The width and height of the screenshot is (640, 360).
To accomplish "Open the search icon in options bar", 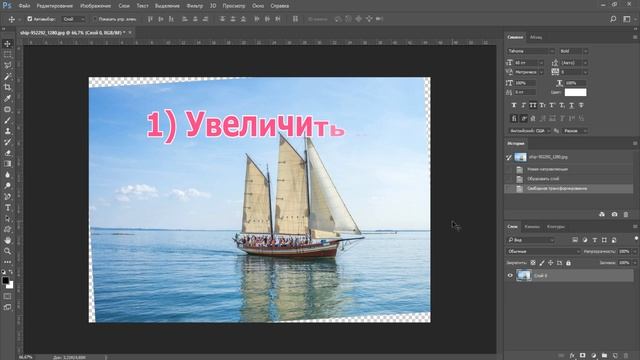I will tap(613, 19).
